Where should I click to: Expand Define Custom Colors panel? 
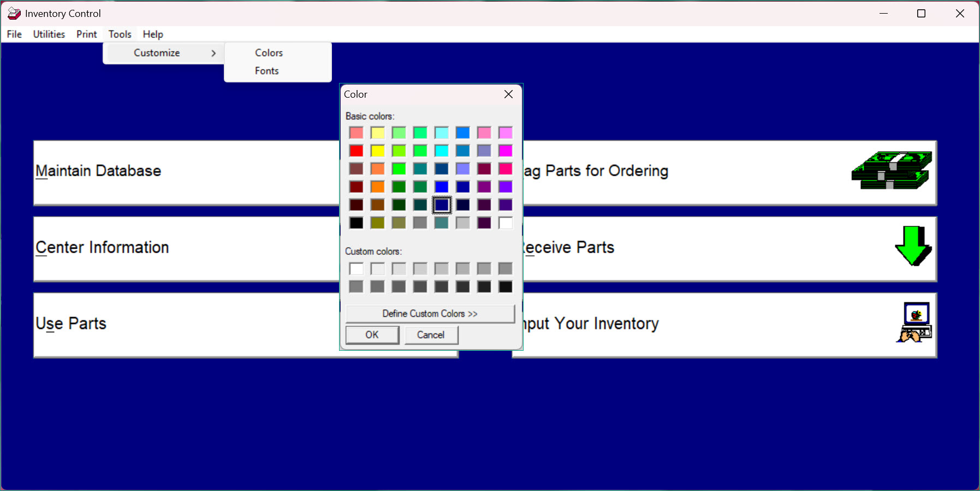pos(430,314)
